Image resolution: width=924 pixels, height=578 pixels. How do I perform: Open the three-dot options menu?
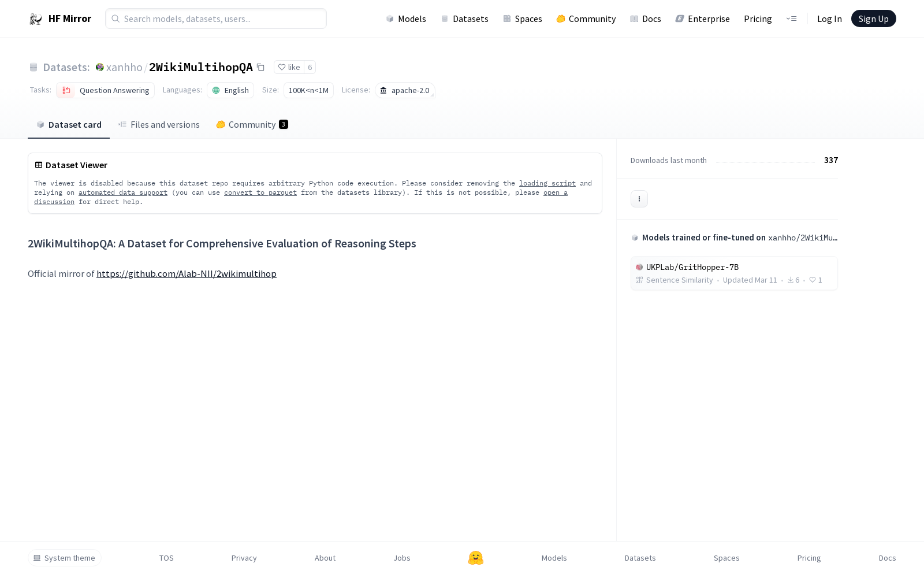[639, 199]
